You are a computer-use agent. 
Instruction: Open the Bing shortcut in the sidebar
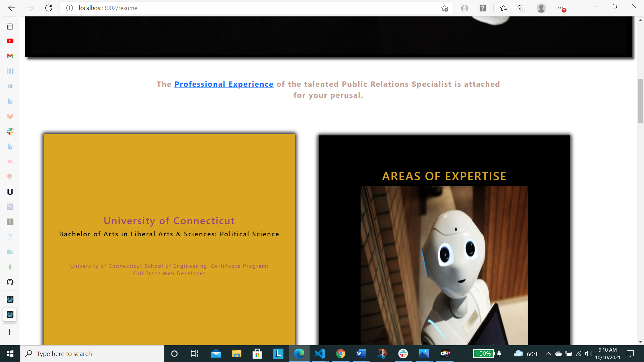[x=10, y=101]
